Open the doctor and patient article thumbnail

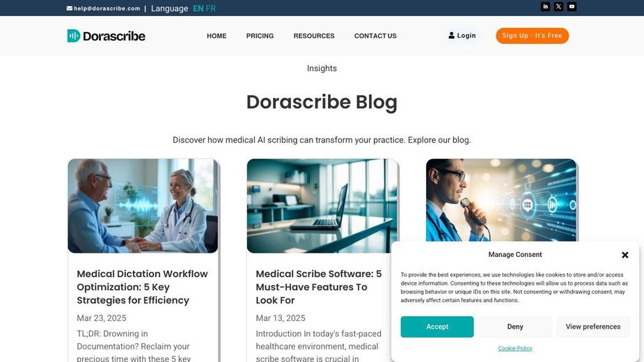(143, 206)
